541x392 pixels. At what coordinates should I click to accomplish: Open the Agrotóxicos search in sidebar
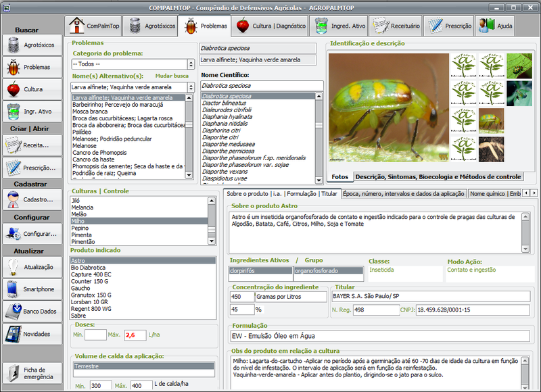[32, 45]
